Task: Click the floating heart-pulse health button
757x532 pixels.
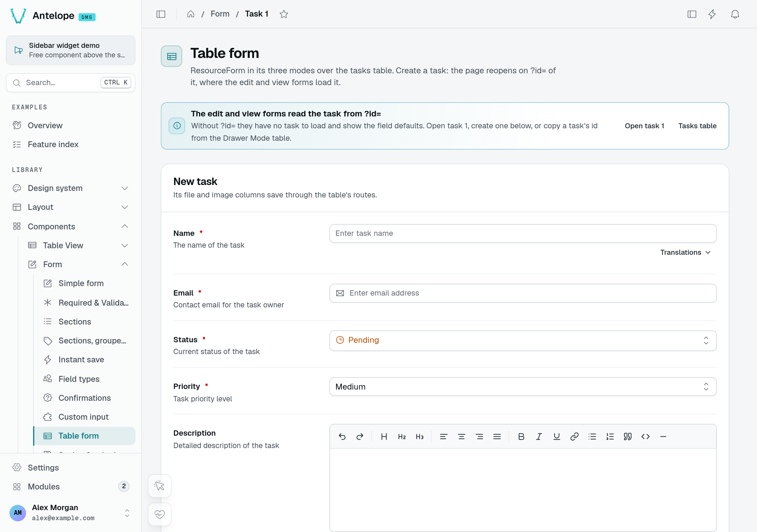Action: pyautogui.click(x=160, y=514)
